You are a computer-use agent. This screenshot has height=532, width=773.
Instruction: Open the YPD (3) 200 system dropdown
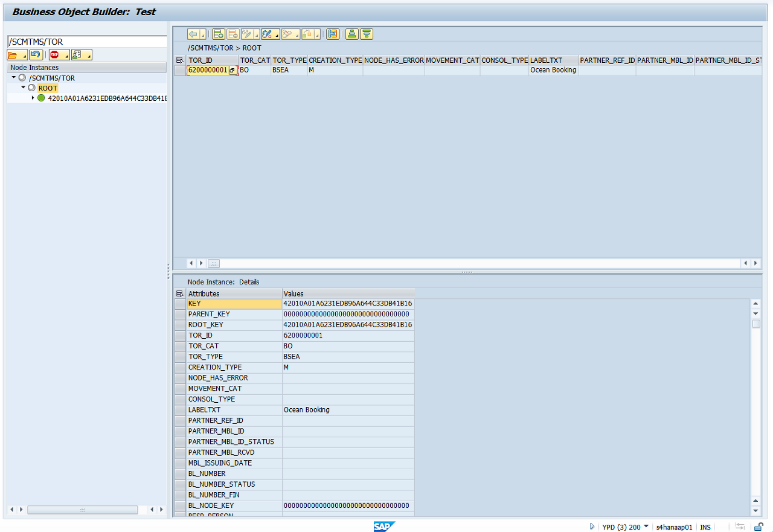(x=646, y=527)
